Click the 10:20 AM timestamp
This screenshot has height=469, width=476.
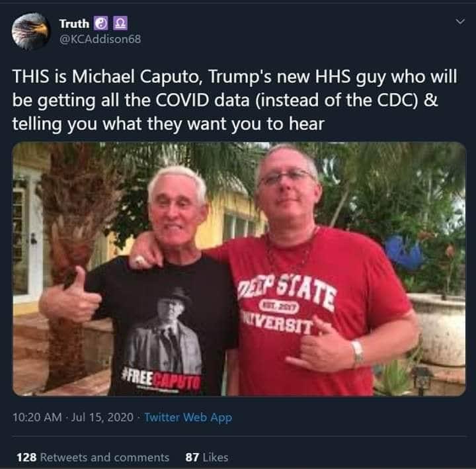click(x=37, y=417)
